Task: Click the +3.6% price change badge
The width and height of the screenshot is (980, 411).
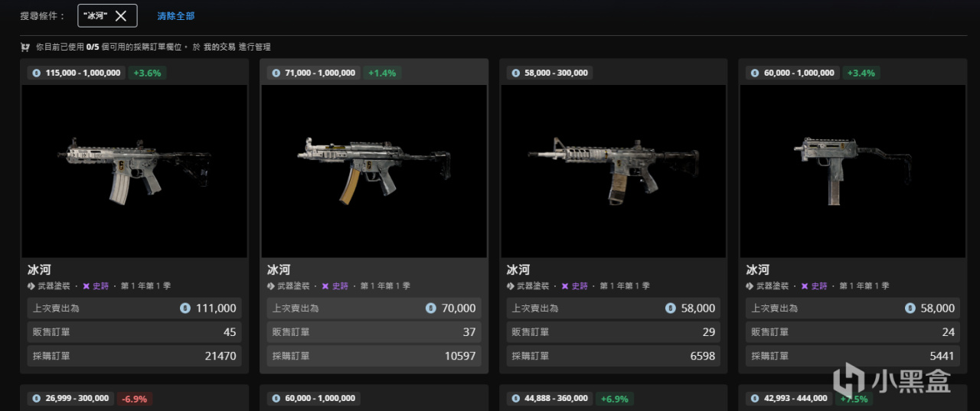Action: [147, 73]
